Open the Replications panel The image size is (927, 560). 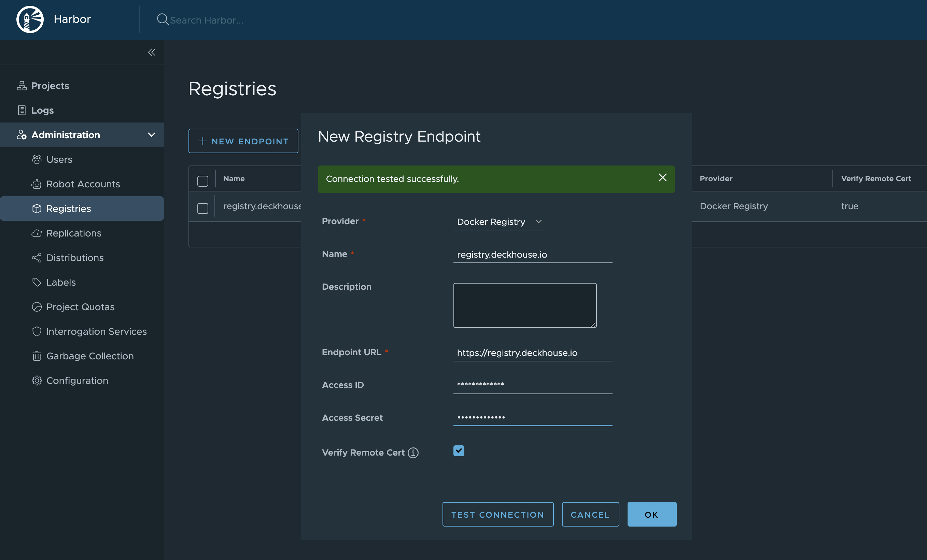tap(74, 233)
